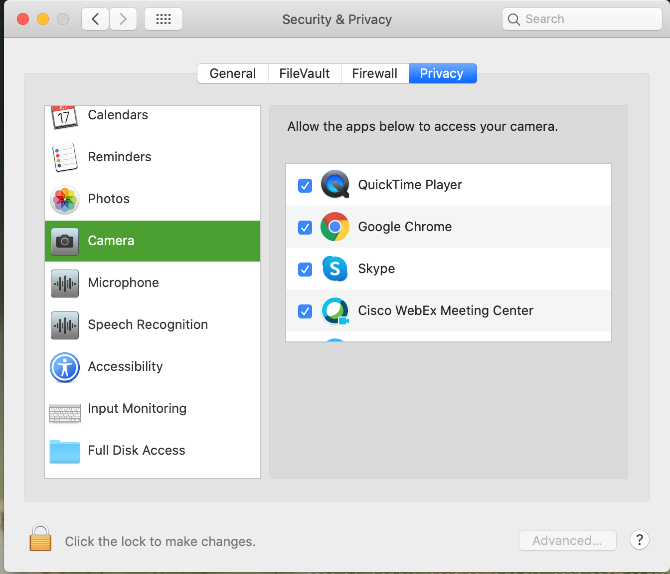
Task: Select the Camera row label
Action: (111, 241)
